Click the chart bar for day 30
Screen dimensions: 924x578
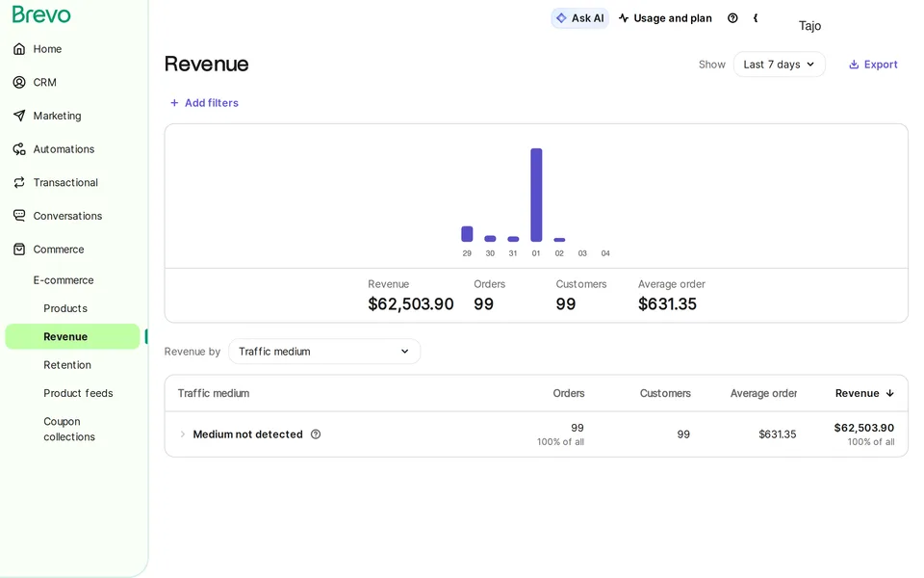(x=490, y=239)
